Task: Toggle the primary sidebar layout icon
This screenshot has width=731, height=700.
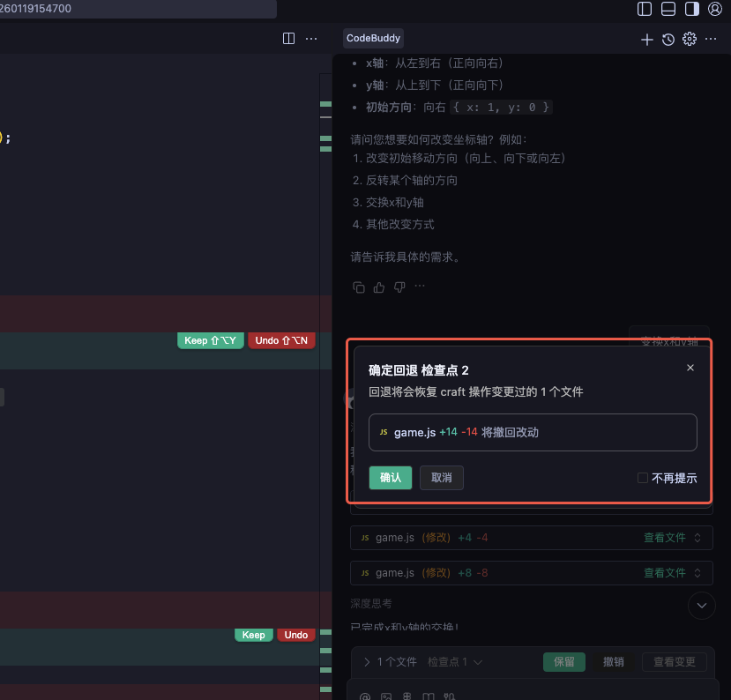Action: (645, 9)
